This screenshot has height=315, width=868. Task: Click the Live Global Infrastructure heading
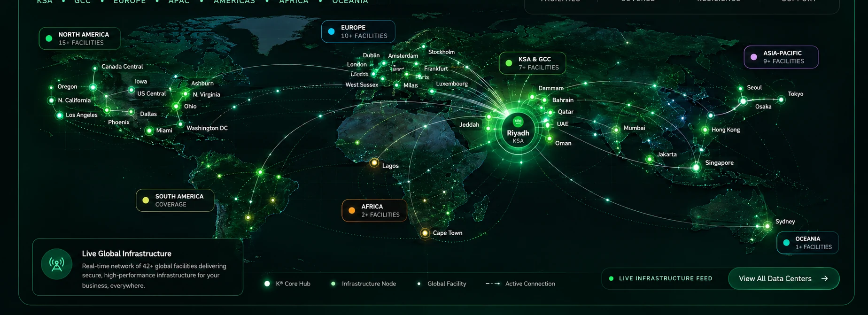click(127, 254)
